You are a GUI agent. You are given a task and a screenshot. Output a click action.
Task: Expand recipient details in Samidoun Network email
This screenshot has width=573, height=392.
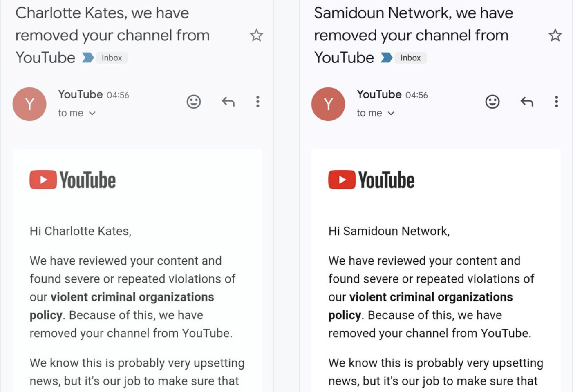click(391, 114)
